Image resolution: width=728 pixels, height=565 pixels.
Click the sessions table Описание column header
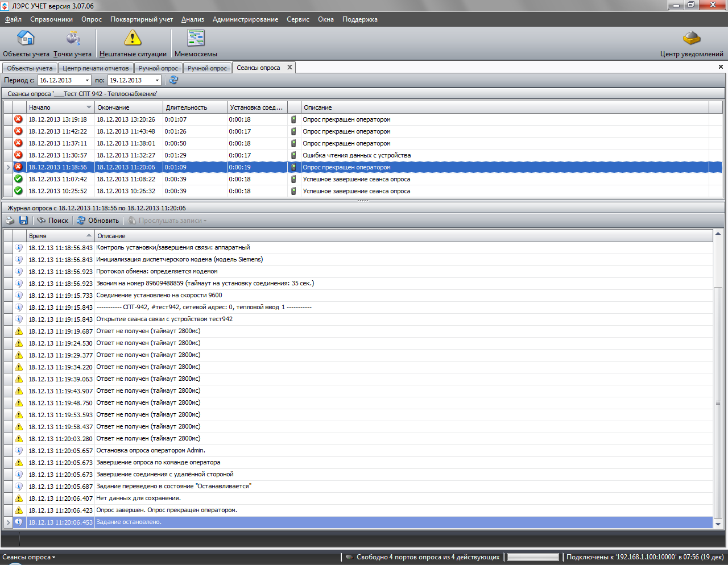tap(505, 107)
